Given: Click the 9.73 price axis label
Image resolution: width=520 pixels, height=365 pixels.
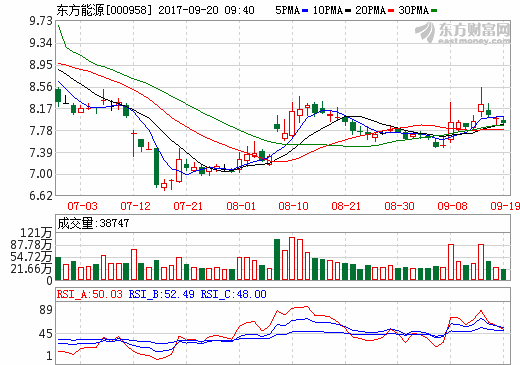Looking at the screenshot, I should 41,21.
